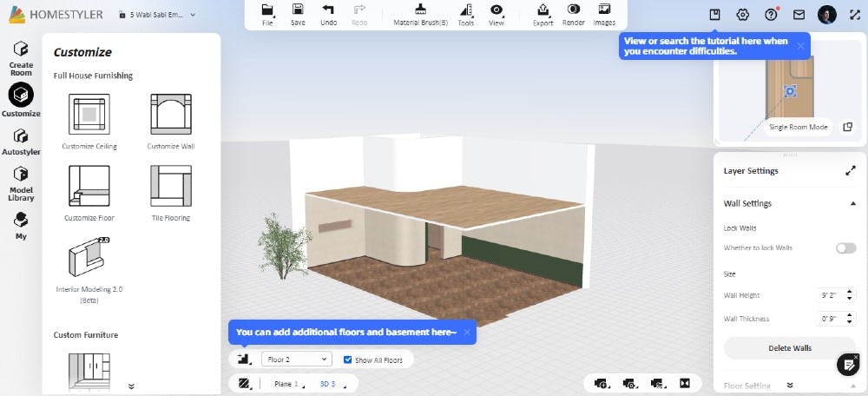Open the Floor 2 dropdown
Viewport: 868px width, 396px height.
click(296, 359)
